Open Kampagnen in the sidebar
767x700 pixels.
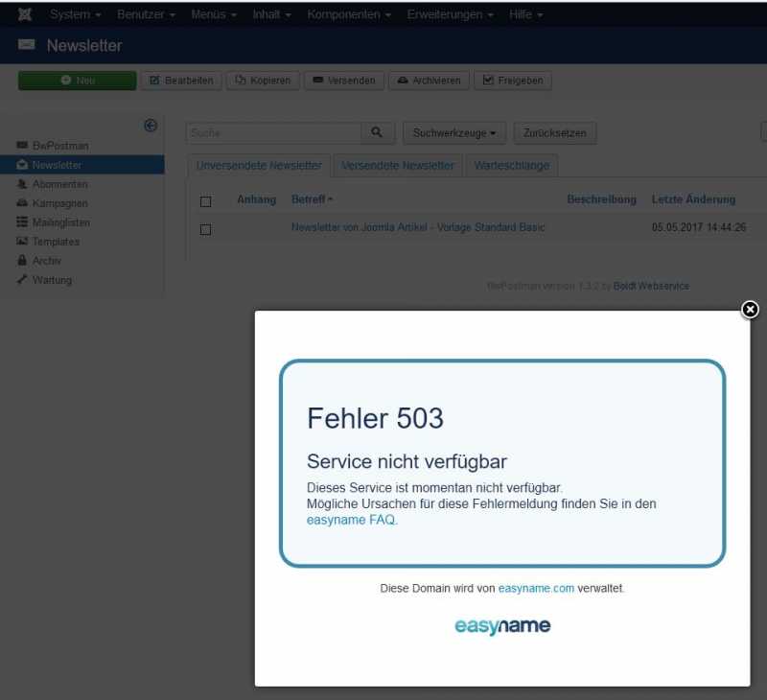coord(59,203)
